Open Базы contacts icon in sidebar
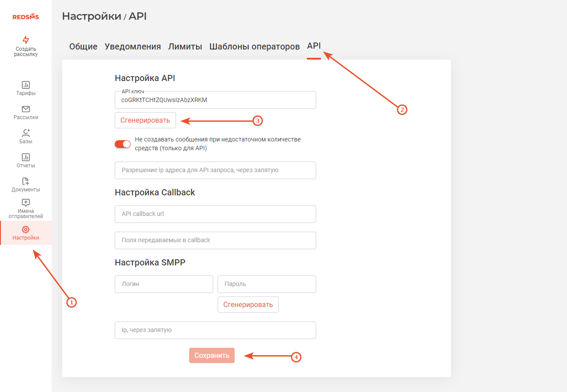Screen dimensions: 567x392 [x=26, y=133]
